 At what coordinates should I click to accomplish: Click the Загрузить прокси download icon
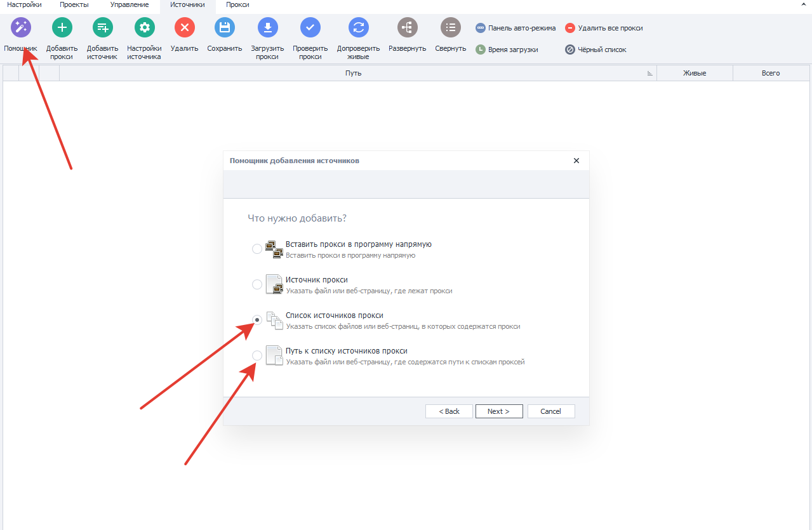268,27
